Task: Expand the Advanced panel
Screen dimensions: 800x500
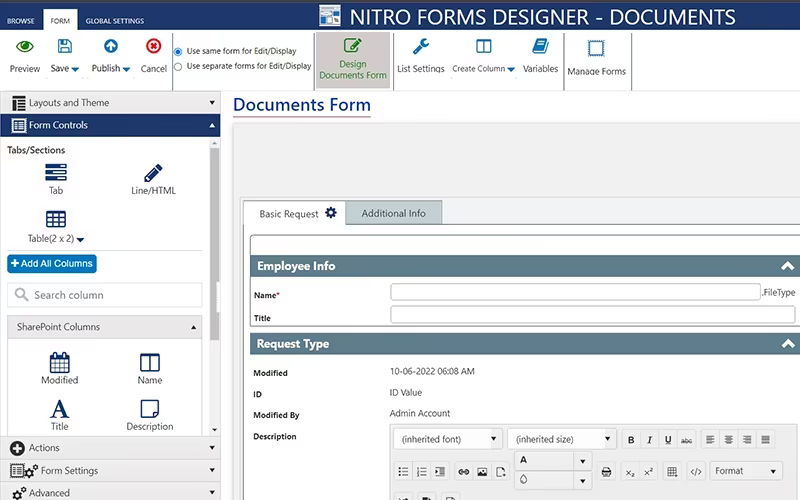Action: (x=110, y=492)
